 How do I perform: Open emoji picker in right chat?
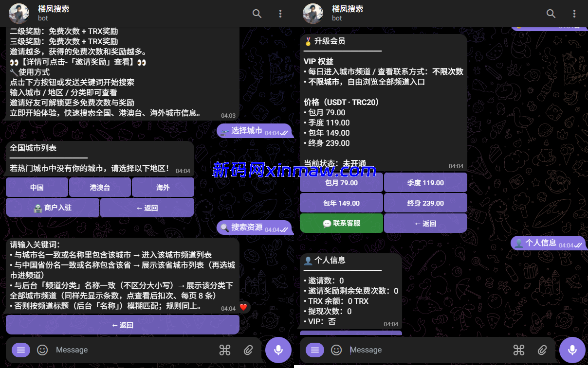[x=336, y=350]
